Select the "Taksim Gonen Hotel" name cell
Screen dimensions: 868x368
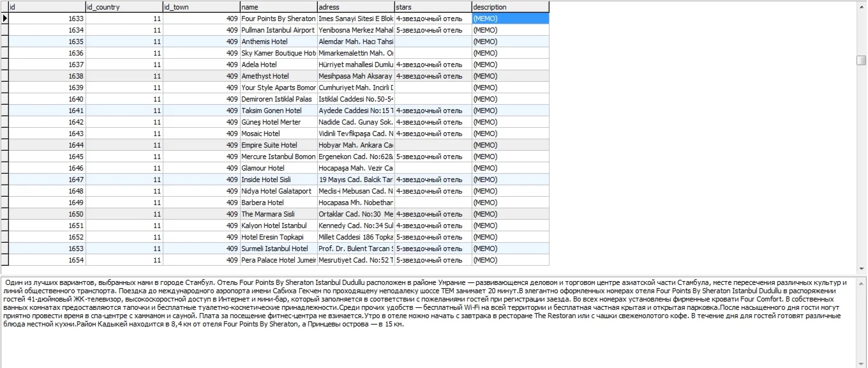278,111
